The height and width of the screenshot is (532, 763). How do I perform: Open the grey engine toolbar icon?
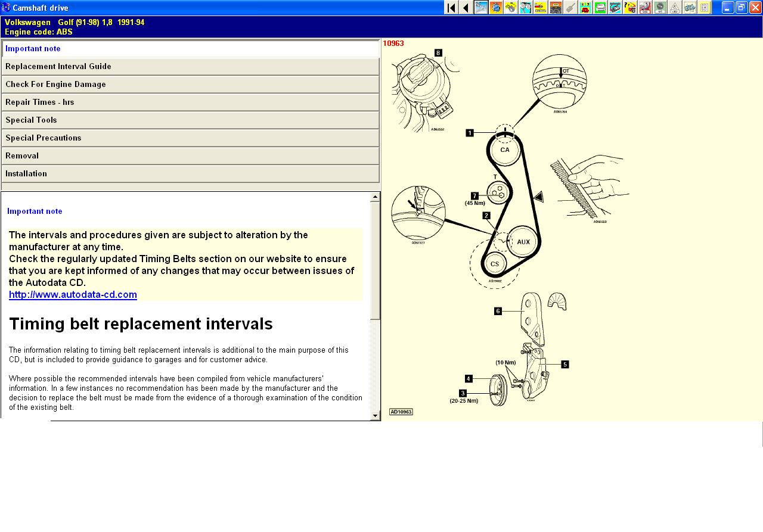556,8
